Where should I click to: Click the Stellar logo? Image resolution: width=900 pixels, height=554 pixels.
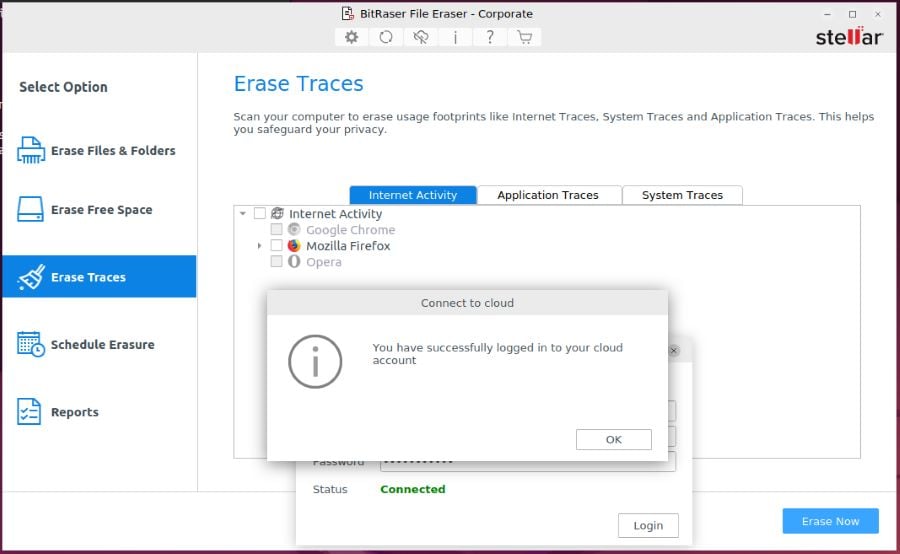(849, 36)
